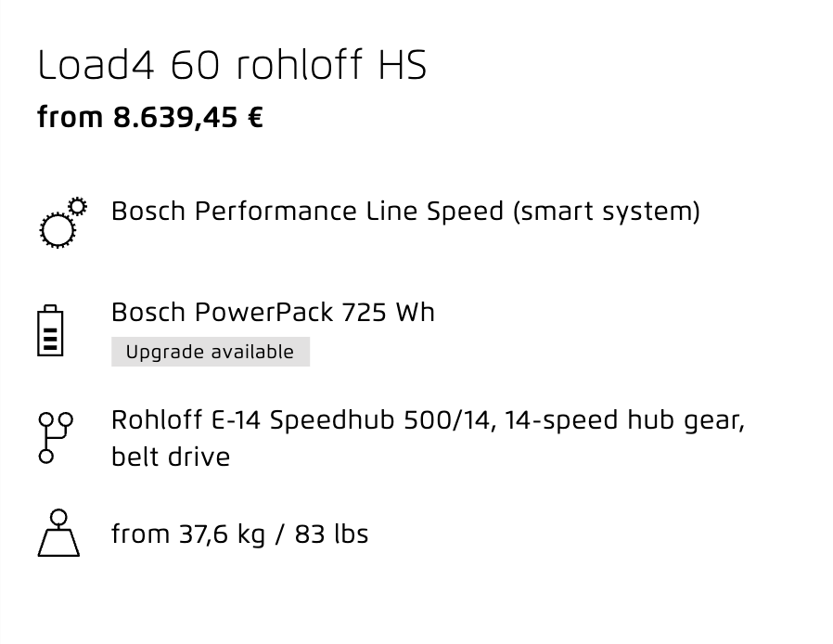Click the from 37,6 kg weight text

(x=188, y=534)
